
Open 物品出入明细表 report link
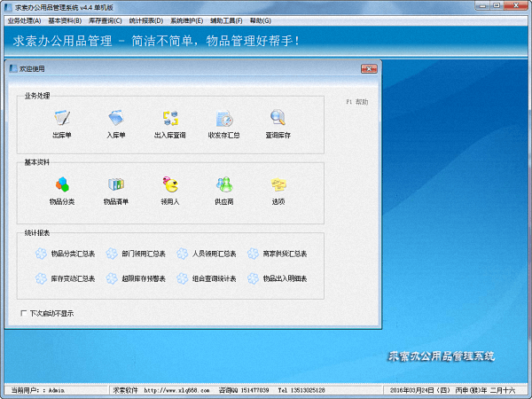coord(285,279)
